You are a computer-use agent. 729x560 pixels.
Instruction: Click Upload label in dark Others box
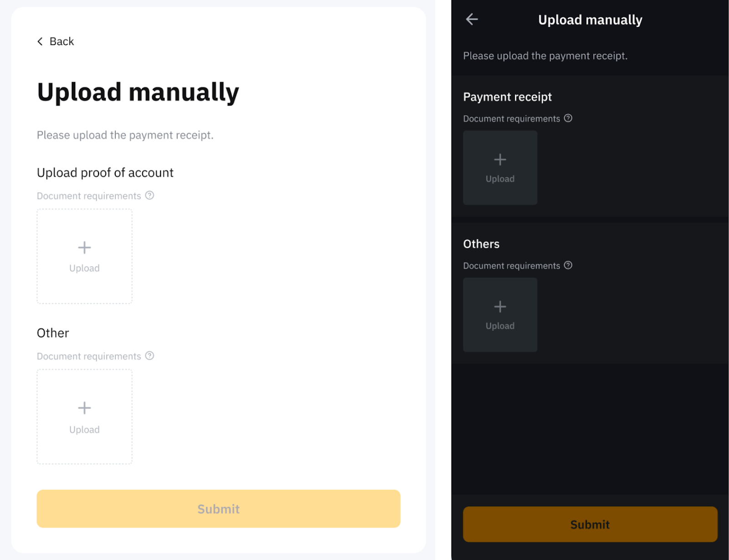[500, 326]
